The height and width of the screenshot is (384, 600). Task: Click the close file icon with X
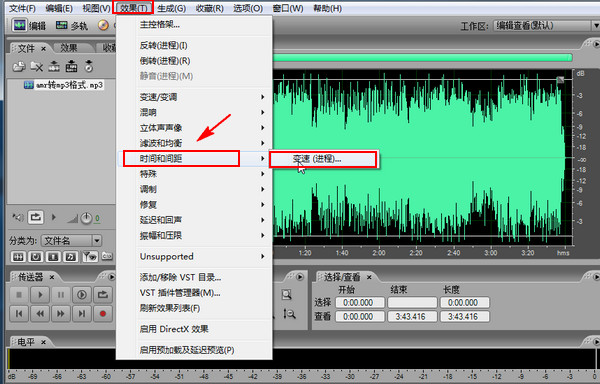37,67
